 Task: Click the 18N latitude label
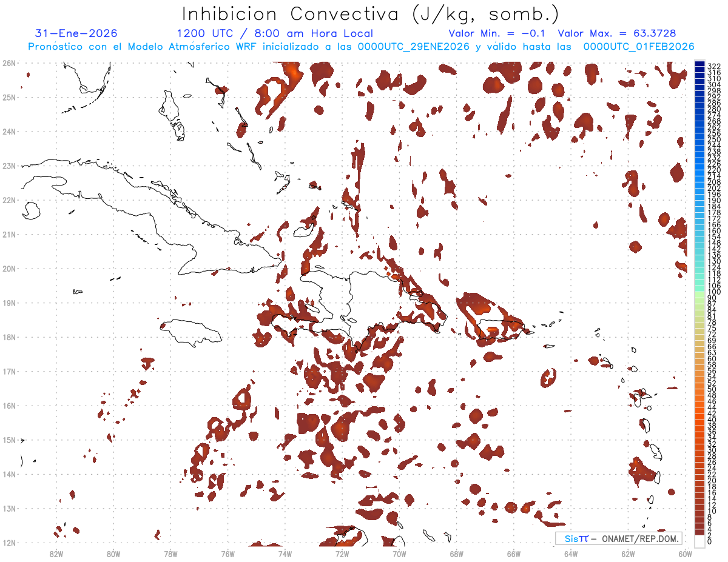[x=9, y=337]
